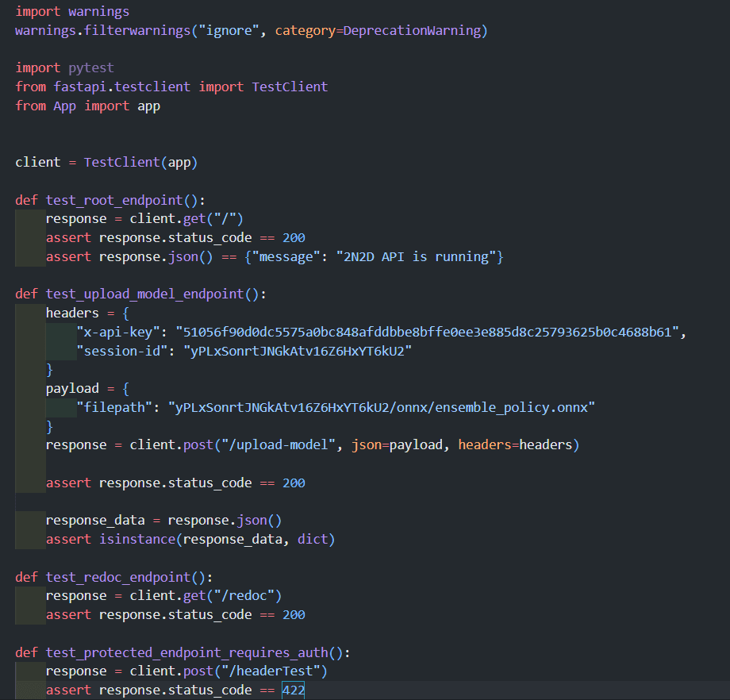This screenshot has height=700, width=730.
Task: Click the isinstance(response_data, dict) assertion
Action: pos(190,540)
